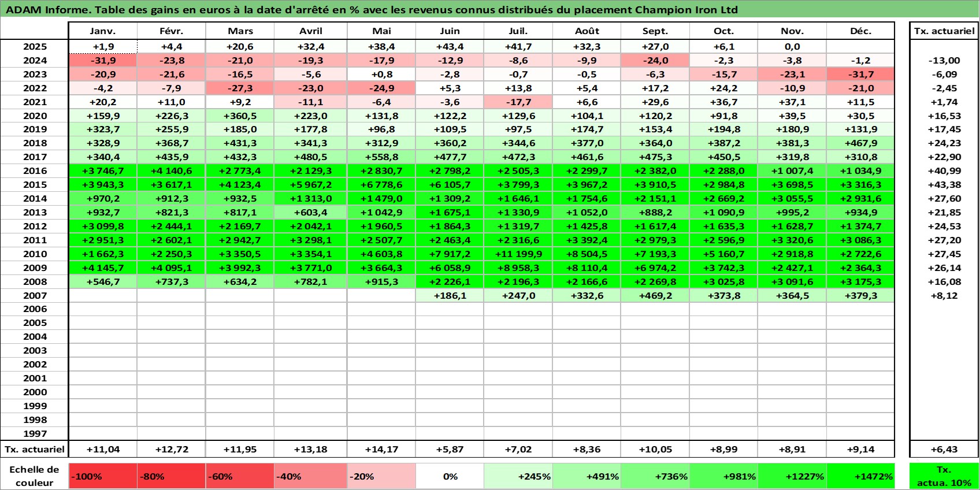Select 2011 Août cell '+3 392,4'

coord(586,240)
